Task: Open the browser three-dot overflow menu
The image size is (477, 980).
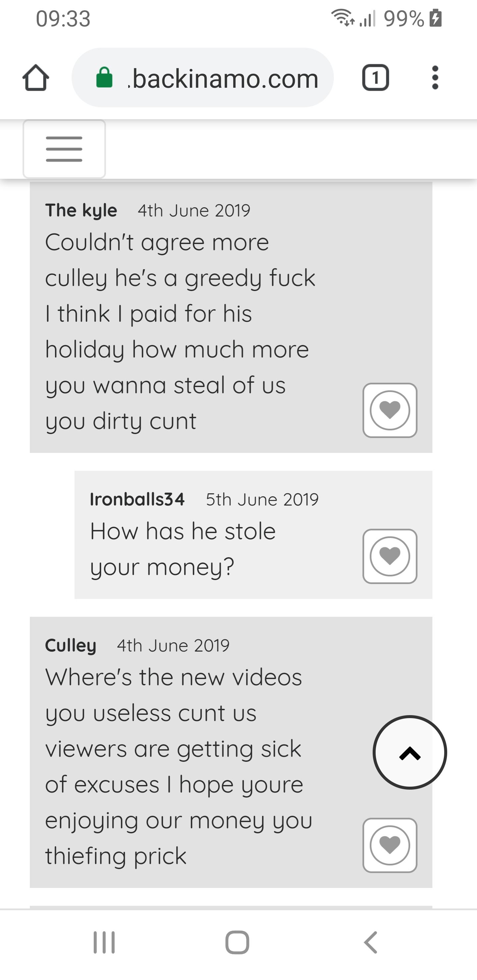Action: [x=435, y=77]
